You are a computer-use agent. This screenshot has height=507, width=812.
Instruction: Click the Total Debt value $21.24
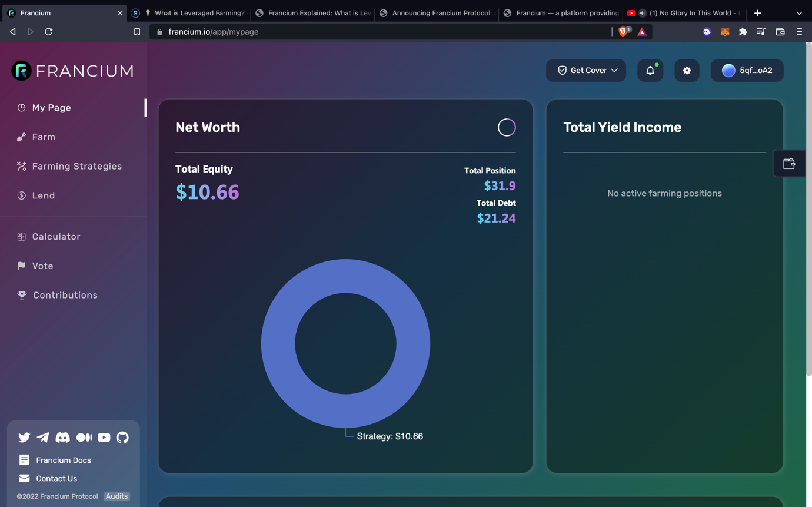tap(496, 218)
